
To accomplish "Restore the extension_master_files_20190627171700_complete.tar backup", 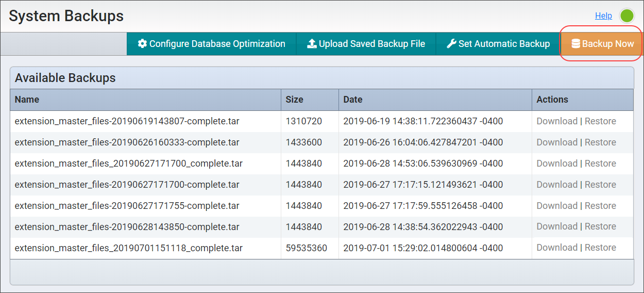I will point(600,164).
